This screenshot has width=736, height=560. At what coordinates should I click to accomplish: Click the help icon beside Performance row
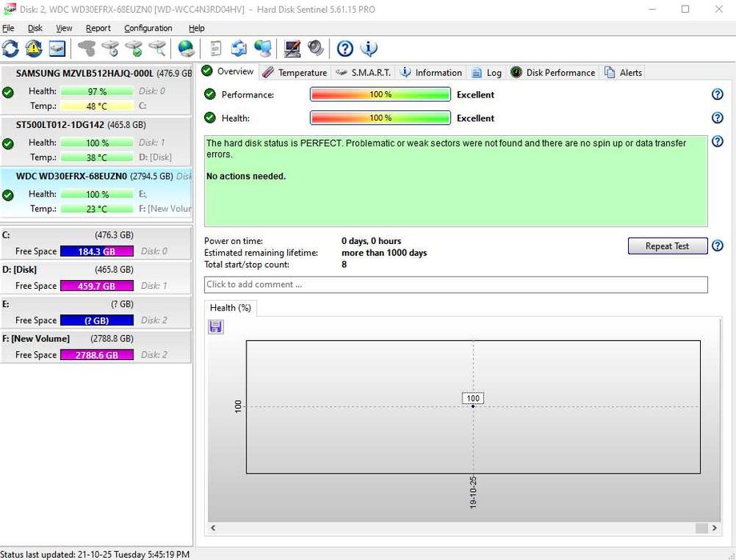click(x=718, y=94)
